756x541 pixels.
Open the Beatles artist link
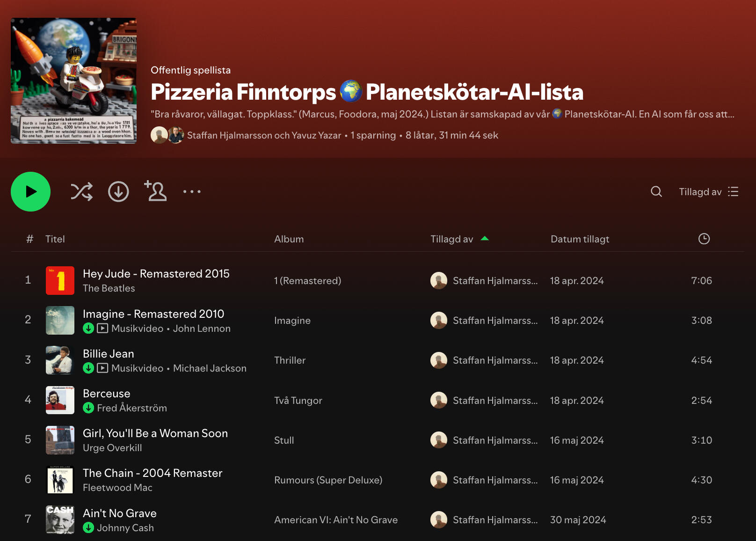click(x=109, y=288)
